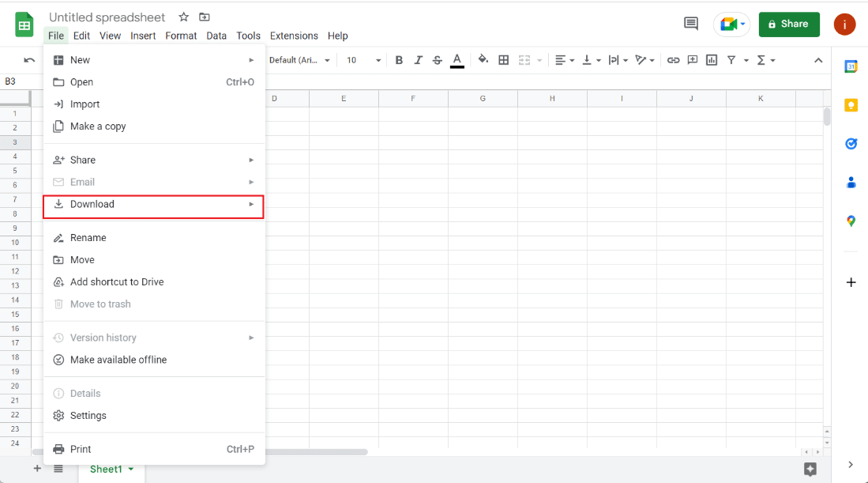Screen dimensions: 868x483
Task: Open Contacts side panel
Action: pyautogui.click(x=851, y=183)
